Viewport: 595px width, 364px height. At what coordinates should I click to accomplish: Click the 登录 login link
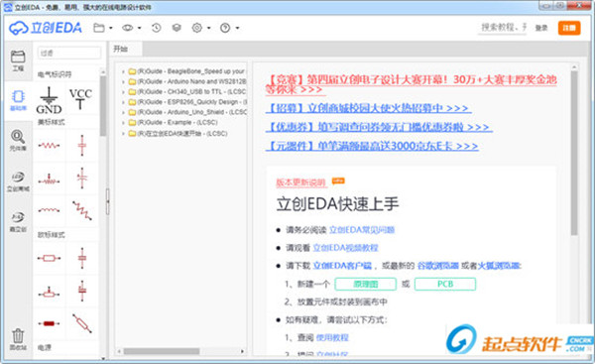[541, 28]
